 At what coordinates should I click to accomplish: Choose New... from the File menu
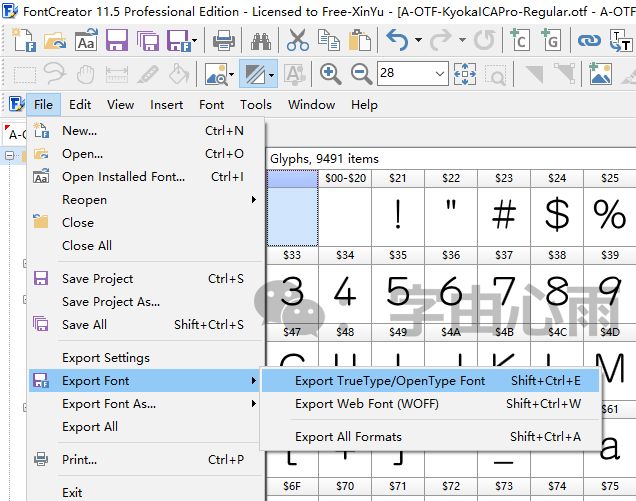(146, 131)
